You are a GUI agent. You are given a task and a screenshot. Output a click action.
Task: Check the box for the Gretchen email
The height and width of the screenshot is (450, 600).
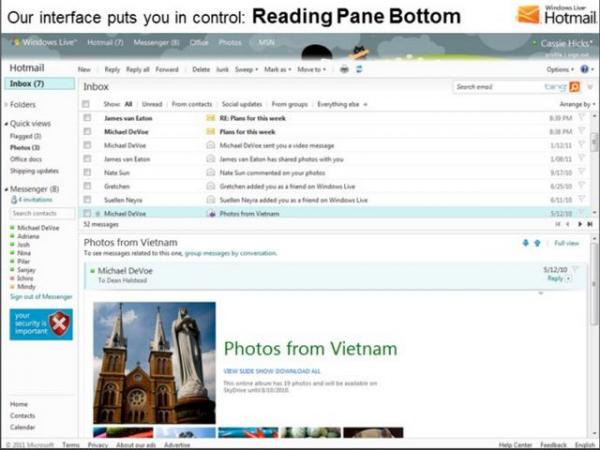coord(87,186)
